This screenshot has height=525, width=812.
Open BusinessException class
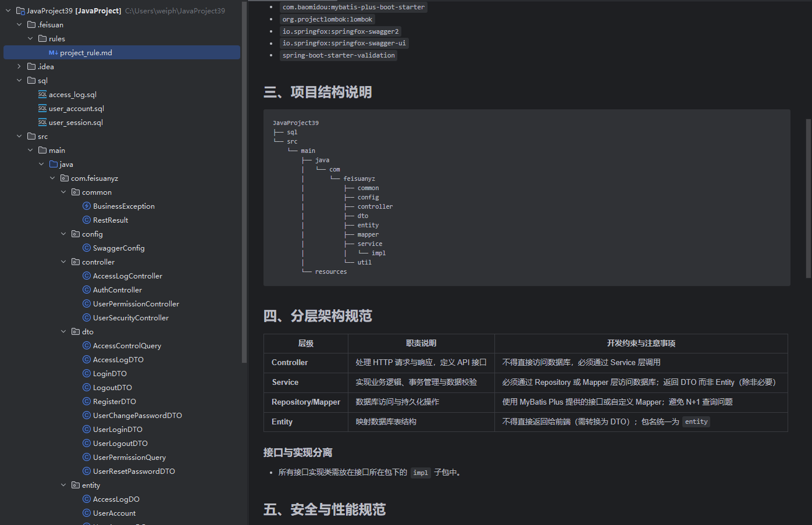point(124,206)
